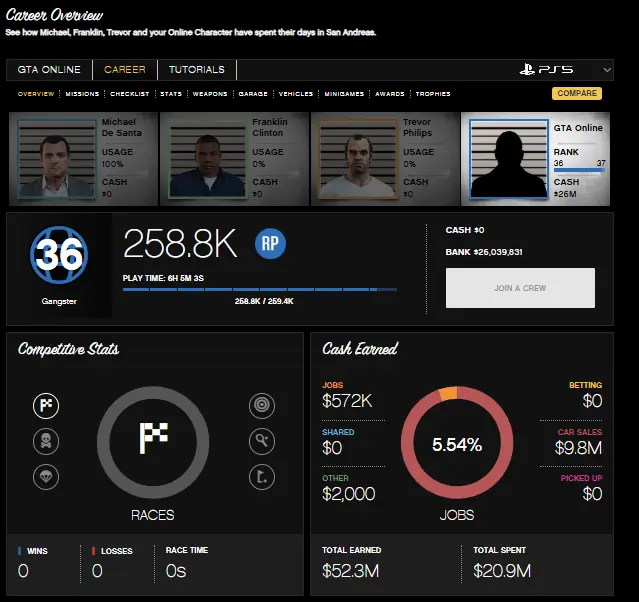Select the Races checkered flag icon

coord(45,405)
